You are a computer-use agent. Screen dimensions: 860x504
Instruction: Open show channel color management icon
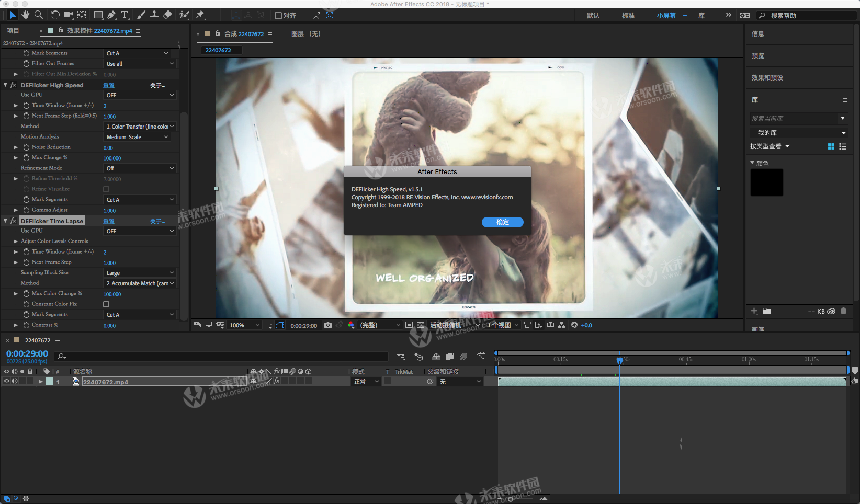point(350,325)
